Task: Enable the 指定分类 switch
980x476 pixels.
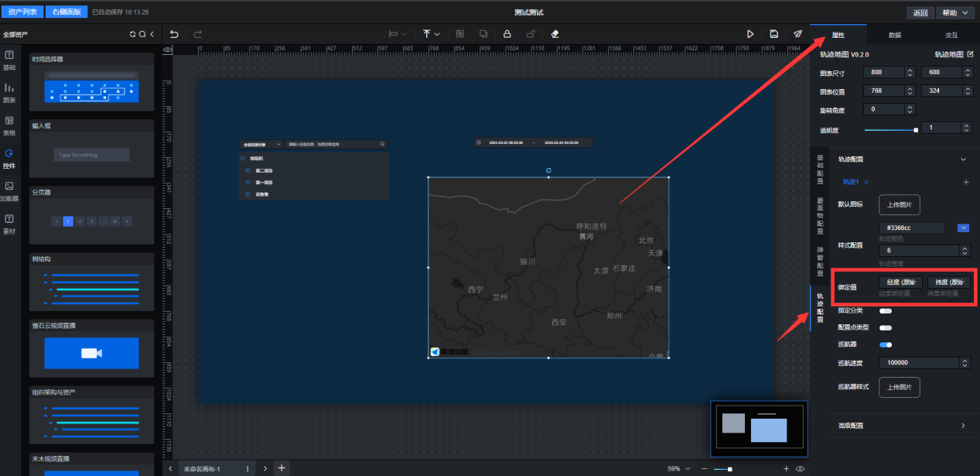Action: pyautogui.click(x=886, y=310)
